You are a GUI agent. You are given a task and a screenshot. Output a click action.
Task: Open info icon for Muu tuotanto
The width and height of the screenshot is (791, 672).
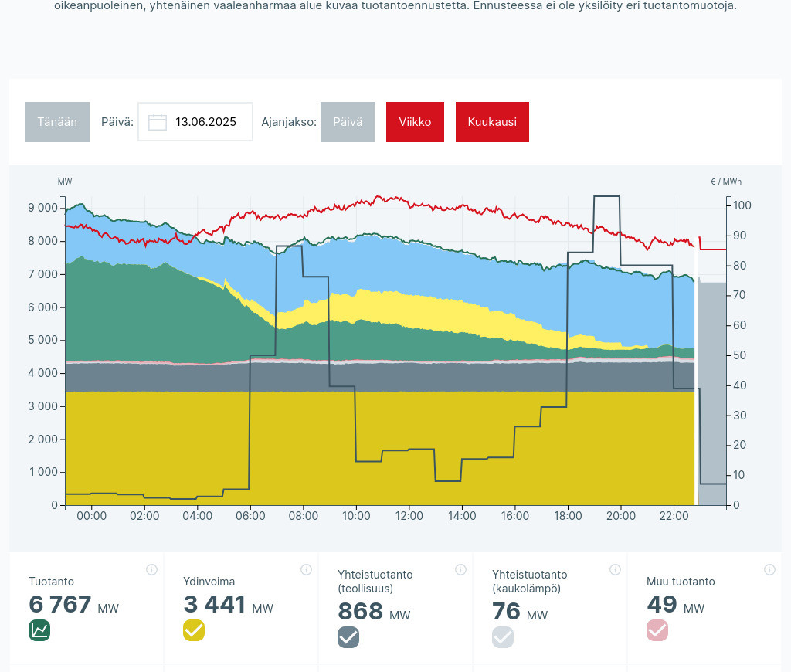tap(769, 570)
